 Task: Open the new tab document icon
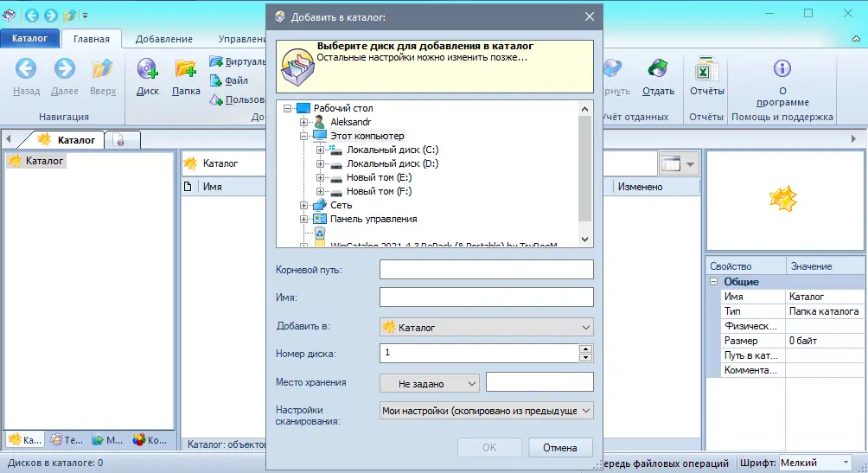pyautogui.click(x=119, y=140)
